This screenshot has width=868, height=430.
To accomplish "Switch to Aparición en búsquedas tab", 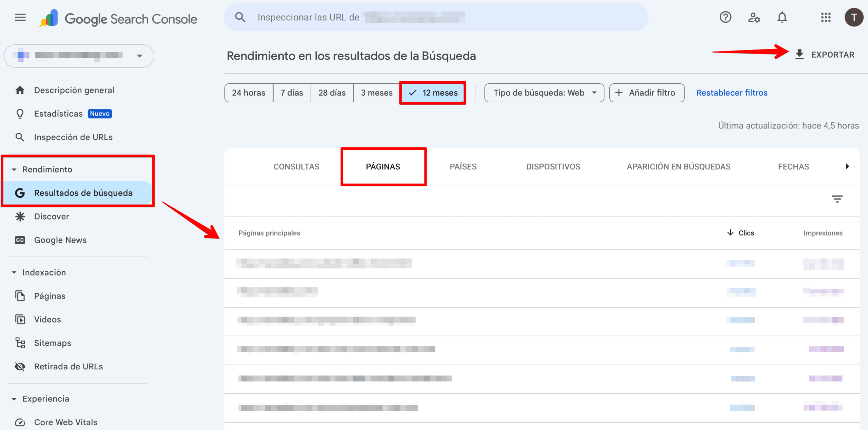I will pos(678,167).
